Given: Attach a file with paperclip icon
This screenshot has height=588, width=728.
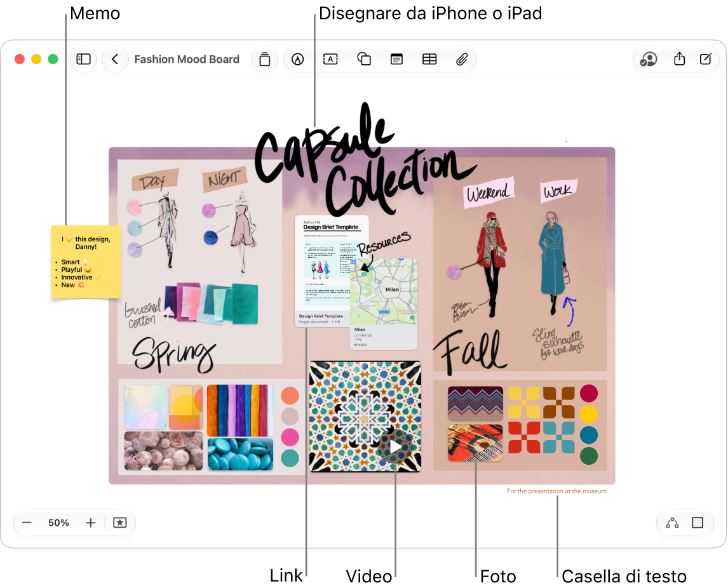Looking at the screenshot, I should tap(462, 60).
